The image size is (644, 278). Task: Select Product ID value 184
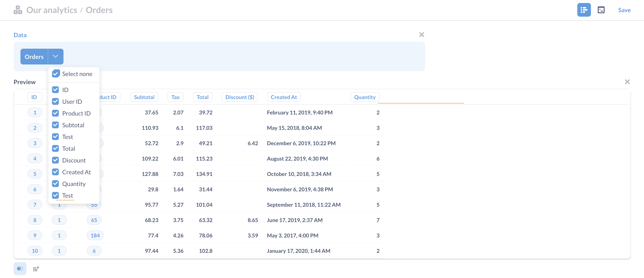tap(95, 235)
